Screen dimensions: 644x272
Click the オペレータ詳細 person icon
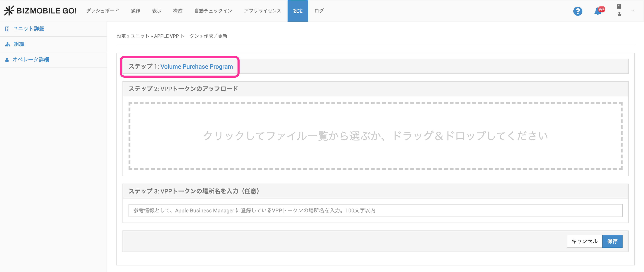7,60
